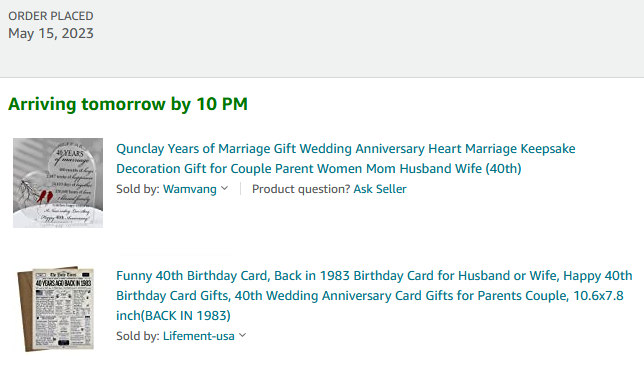Screen dimensions: 644x366
Task: Click the gray order header bar
Action: pyautogui.click(x=322, y=39)
